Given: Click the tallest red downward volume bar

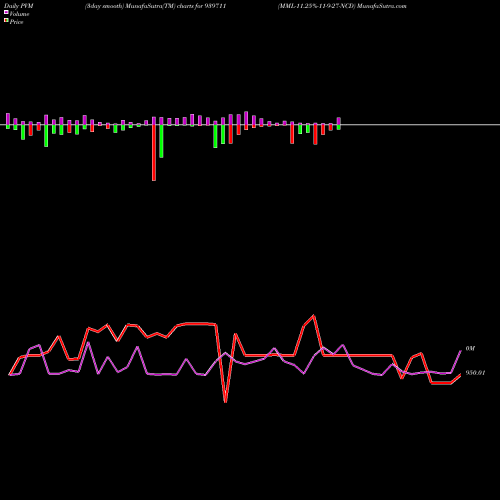Looking at the screenshot, I should click(154, 153).
